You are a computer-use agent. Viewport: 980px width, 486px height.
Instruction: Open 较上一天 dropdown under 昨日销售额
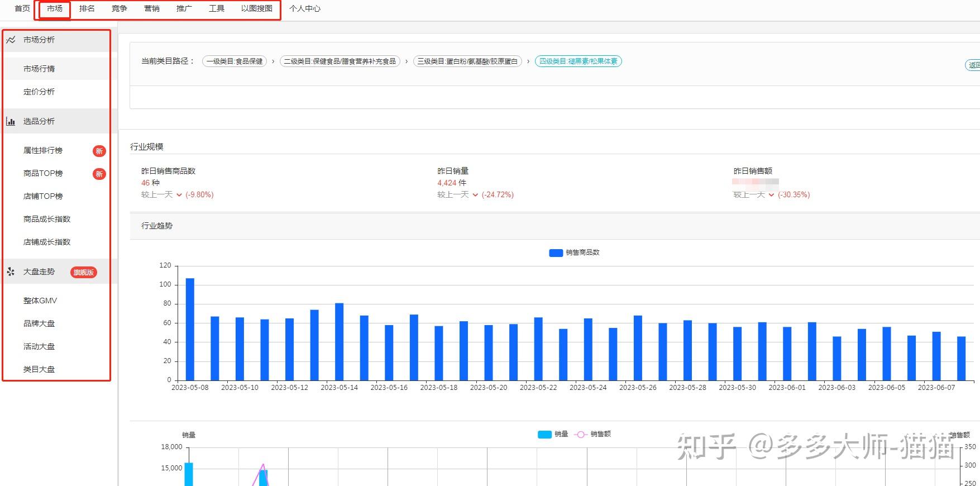[x=771, y=195]
